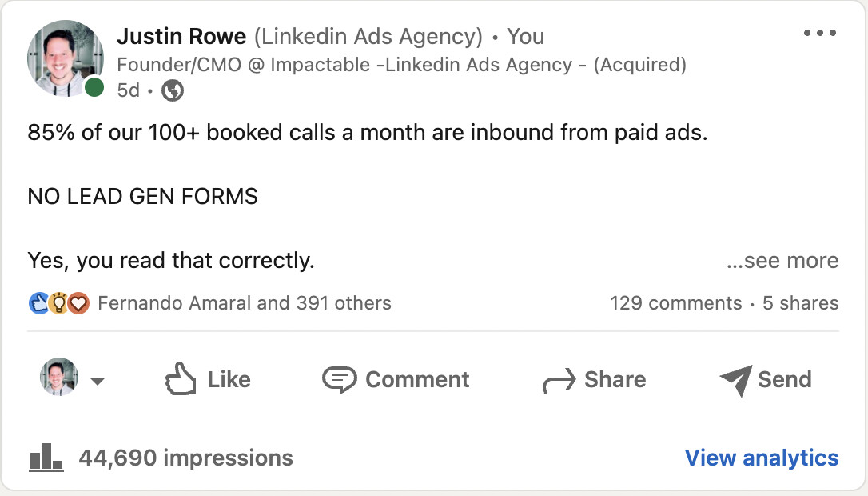Click the 44,690 impressions text

coord(186,458)
